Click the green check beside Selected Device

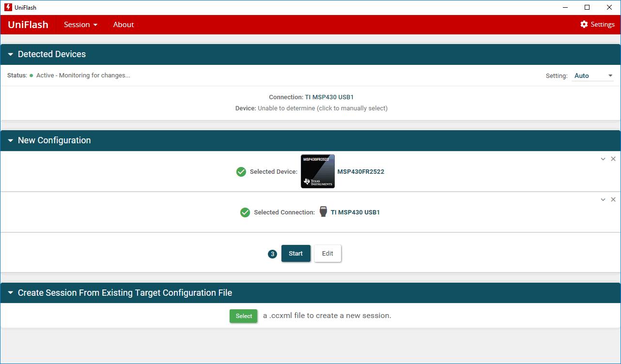coord(241,172)
